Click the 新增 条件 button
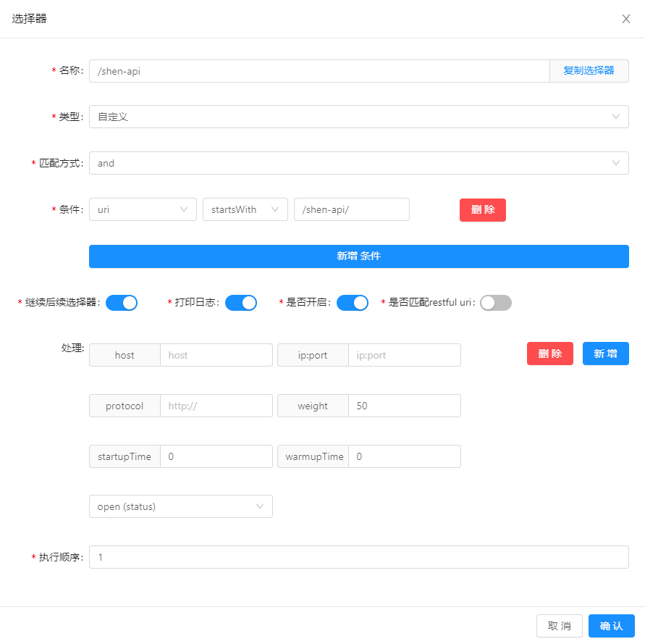The width and height of the screenshot is (645, 644). click(x=358, y=256)
